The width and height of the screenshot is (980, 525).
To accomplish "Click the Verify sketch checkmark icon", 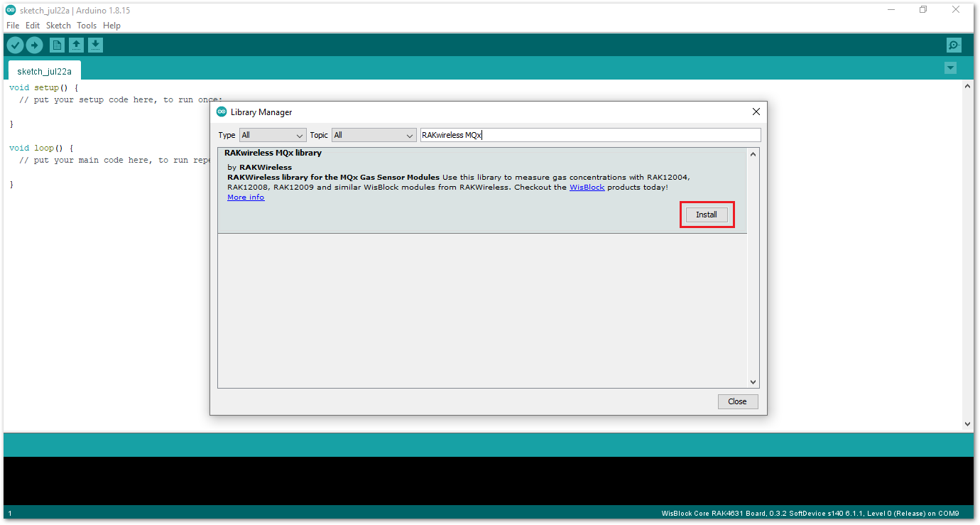I will click(15, 45).
